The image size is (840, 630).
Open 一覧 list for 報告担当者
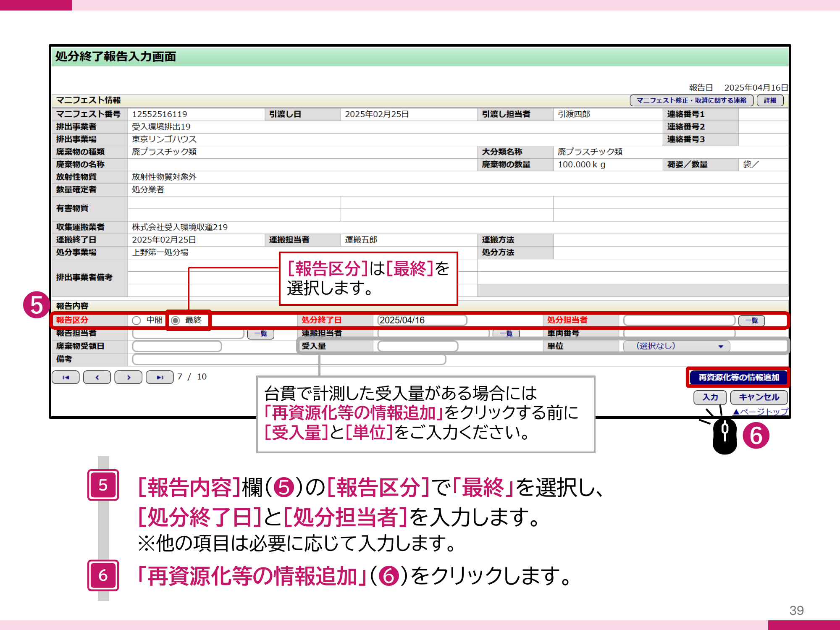261,334
